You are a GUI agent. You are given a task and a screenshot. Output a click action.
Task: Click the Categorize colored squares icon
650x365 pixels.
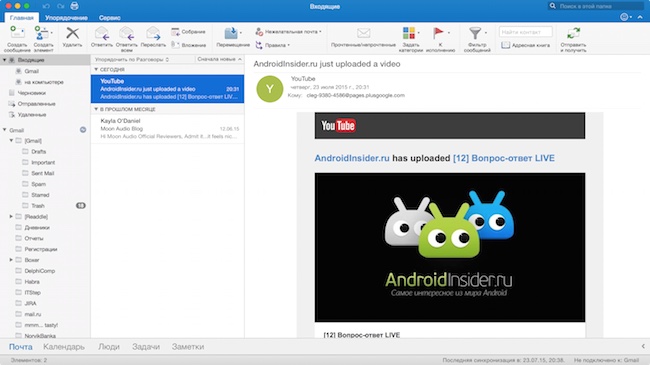(409, 33)
